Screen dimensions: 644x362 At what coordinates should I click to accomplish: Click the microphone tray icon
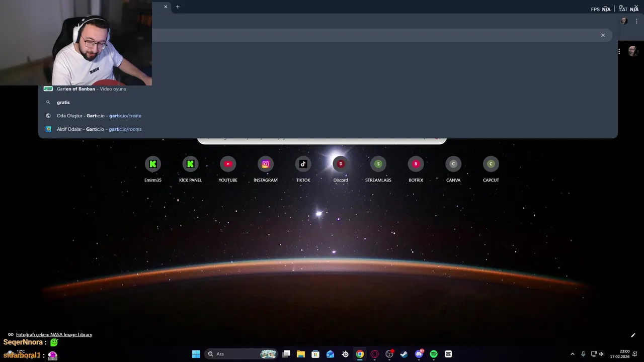pyautogui.click(x=583, y=354)
